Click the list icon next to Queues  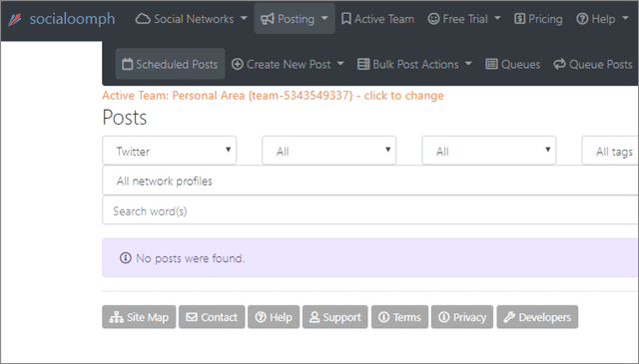pos(491,64)
